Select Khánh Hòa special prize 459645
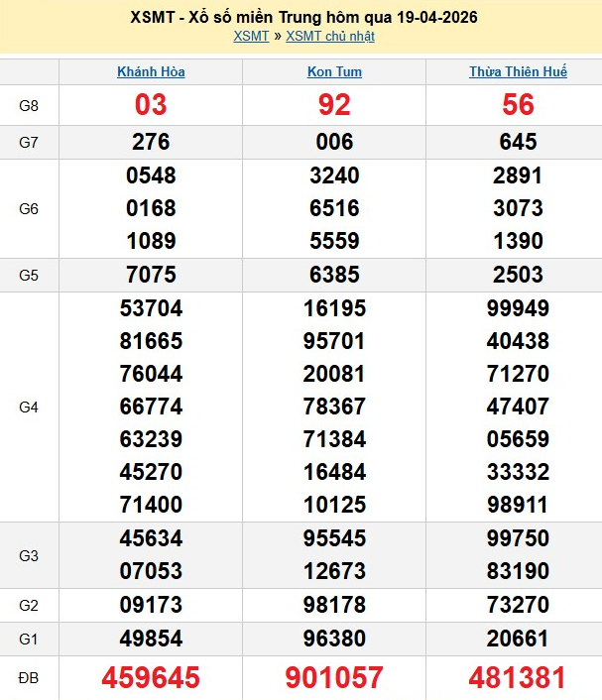The image size is (602, 700). (151, 677)
